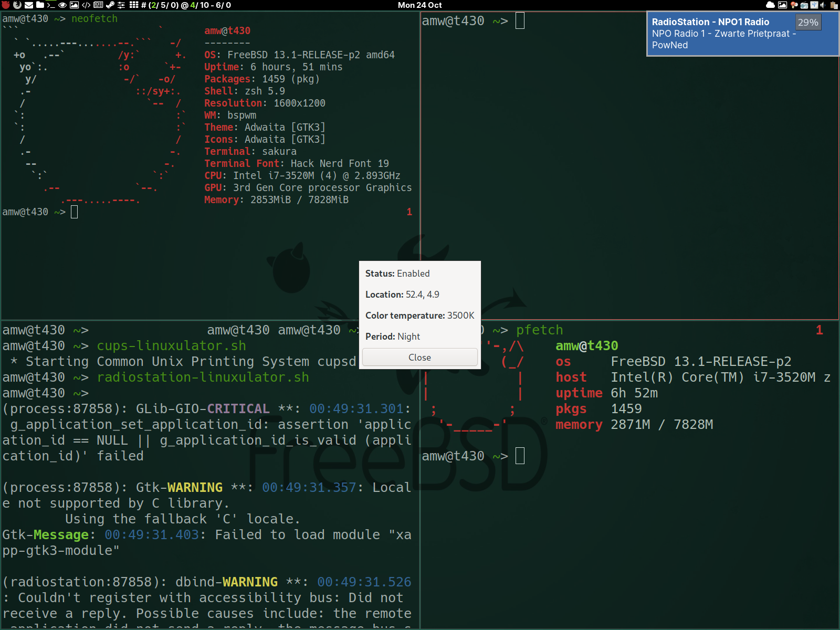This screenshot has height=630, width=840.
Task: Click the 'GPU: 3rd Gen Core processor Graphics' line
Action: pos(308,187)
